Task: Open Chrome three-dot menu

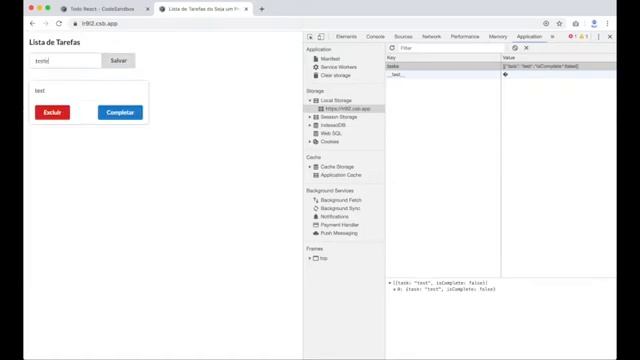Action: pos(607,24)
